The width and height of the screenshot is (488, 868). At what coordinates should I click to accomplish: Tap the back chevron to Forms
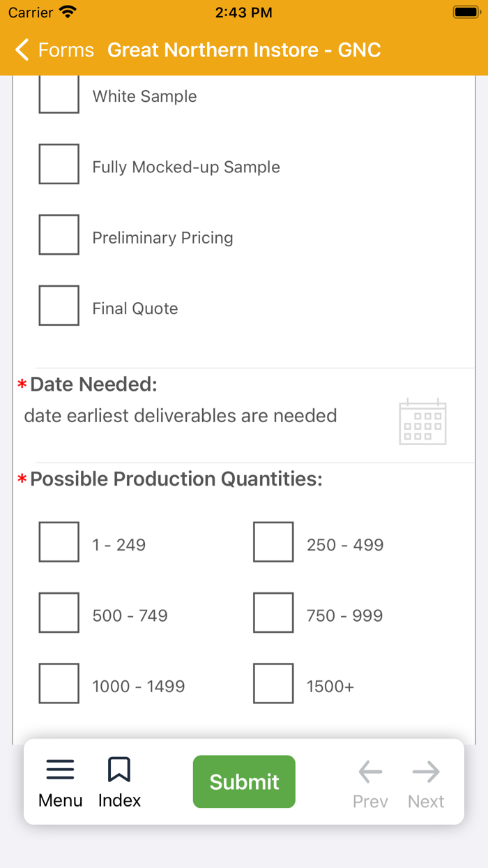pyautogui.click(x=22, y=50)
